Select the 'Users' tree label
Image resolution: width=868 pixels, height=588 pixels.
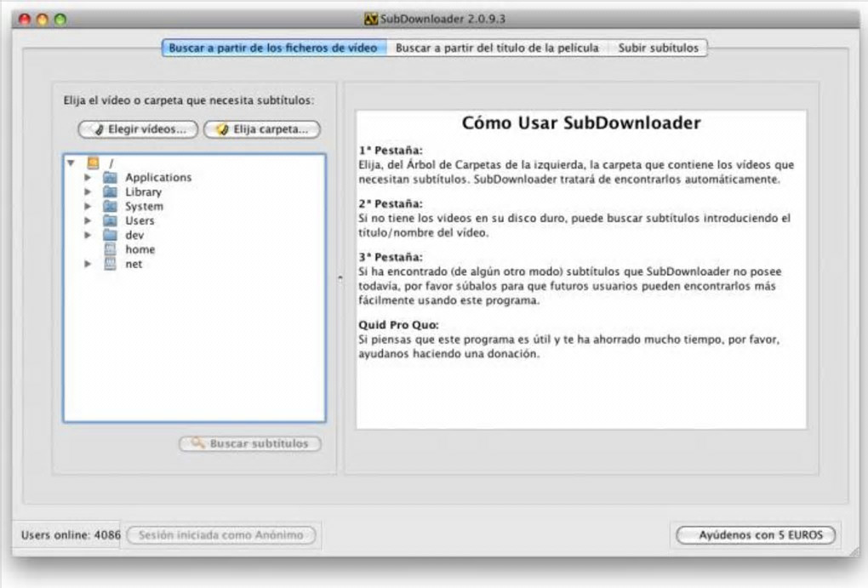click(x=140, y=220)
